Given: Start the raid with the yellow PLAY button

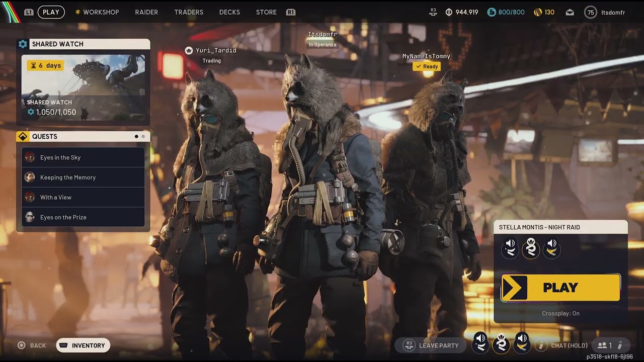Looking at the screenshot, I should [560, 288].
